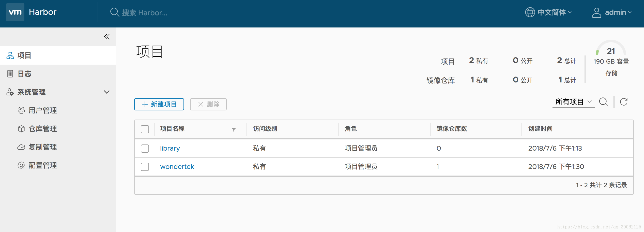Click repo count 1 in wondertek row
Image resolution: width=644 pixels, height=232 pixels.
click(x=438, y=167)
